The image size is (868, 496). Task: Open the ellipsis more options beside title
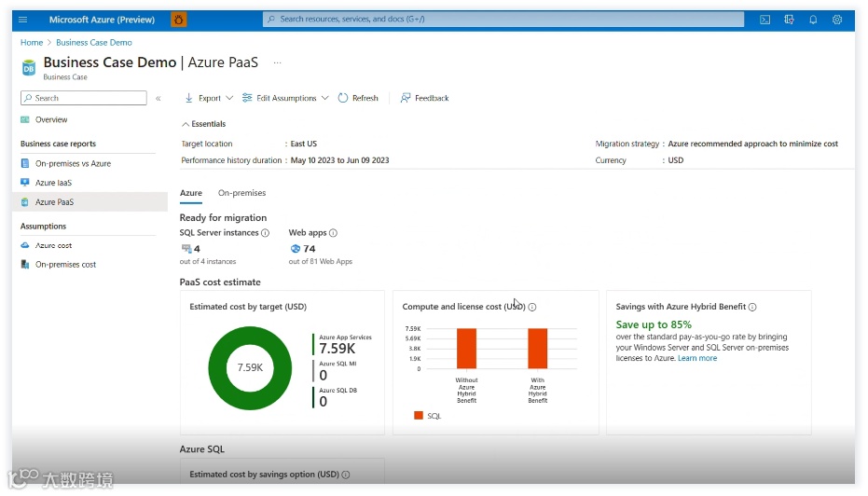pos(277,63)
